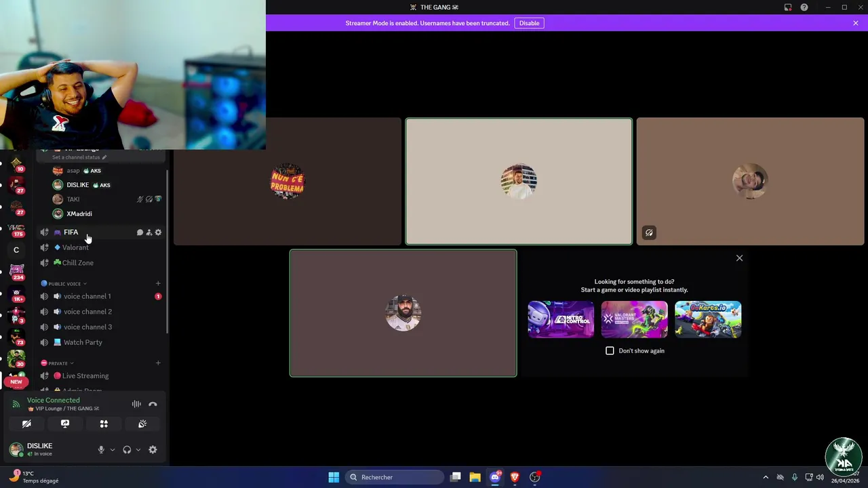868x488 pixels.
Task: Set a channel status
Action: [79, 157]
